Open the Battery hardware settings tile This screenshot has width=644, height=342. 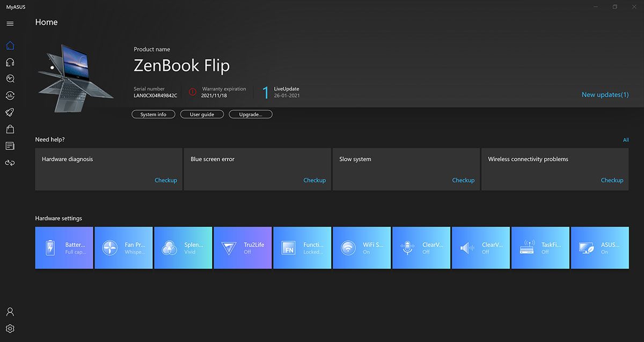tap(64, 248)
